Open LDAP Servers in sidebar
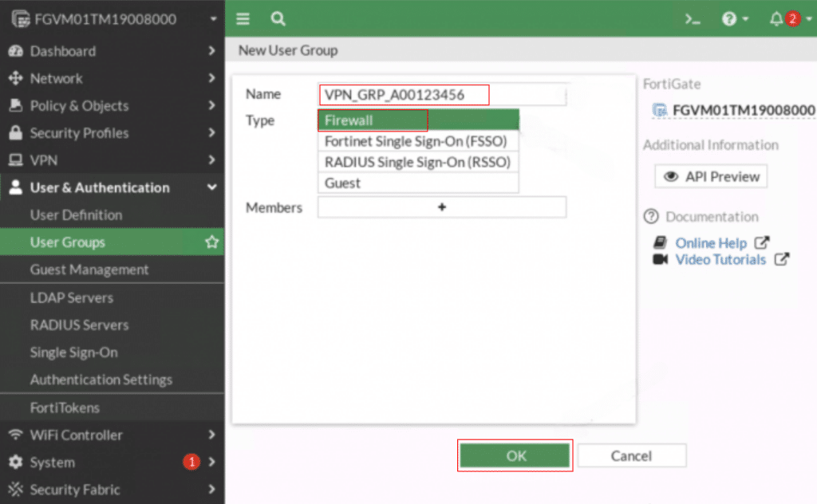 [x=72, y=297]
